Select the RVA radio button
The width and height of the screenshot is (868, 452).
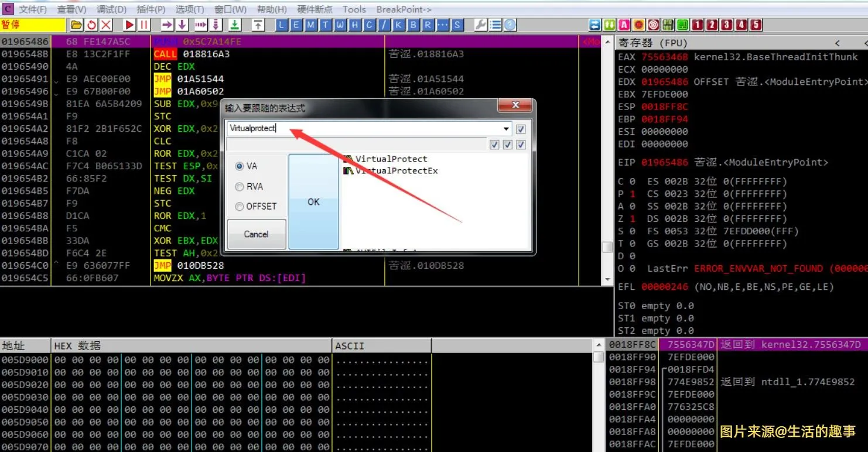[239, 187]
